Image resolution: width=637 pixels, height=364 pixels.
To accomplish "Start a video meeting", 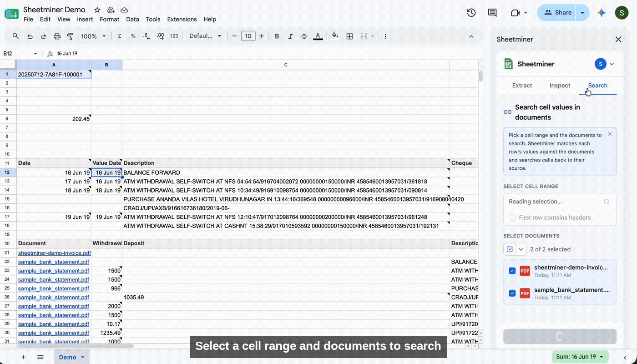I will coord(515,13).
